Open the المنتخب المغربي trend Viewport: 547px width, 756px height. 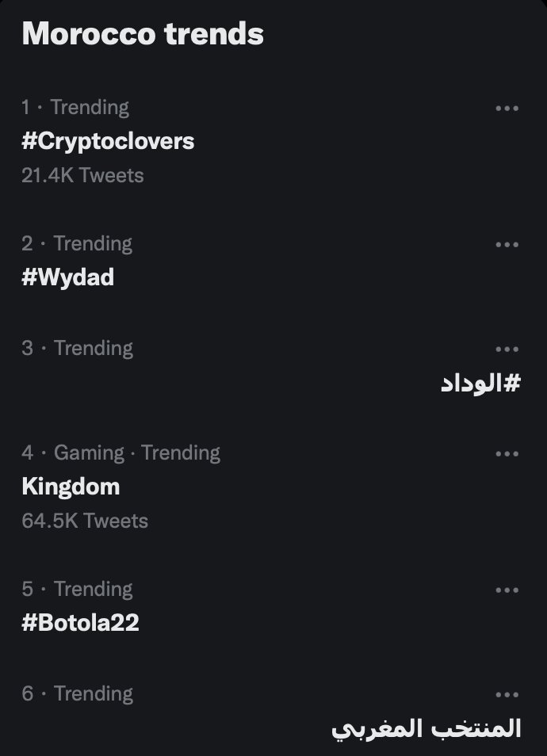[x=427, y=728]
